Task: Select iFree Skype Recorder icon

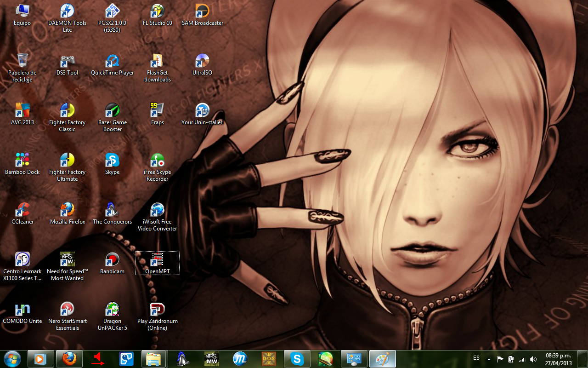Action: (158, 167)
